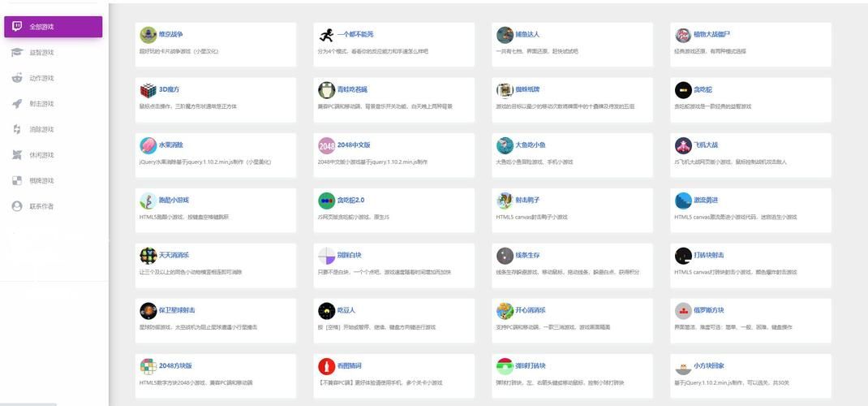Viewport: 868px width, 406px height.
Task: Open the 水果消除 popsicle icon
Action: coord(148,145)
